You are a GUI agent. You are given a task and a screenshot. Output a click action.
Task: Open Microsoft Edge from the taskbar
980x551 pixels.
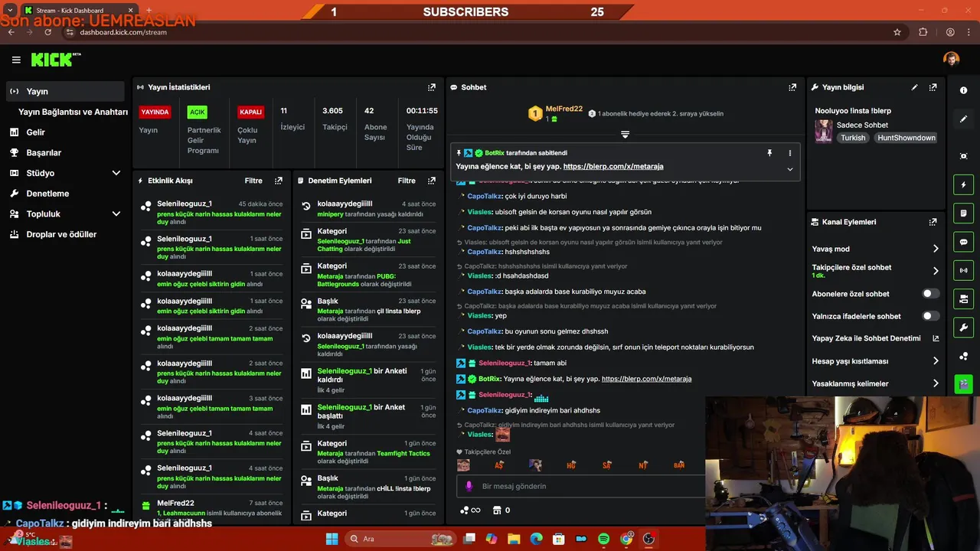click(536, 539)
